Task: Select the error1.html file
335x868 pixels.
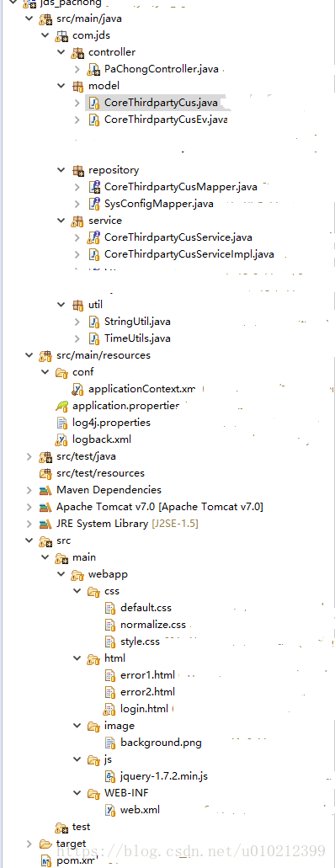Action: pyautogui.click(x=147, y=675)
